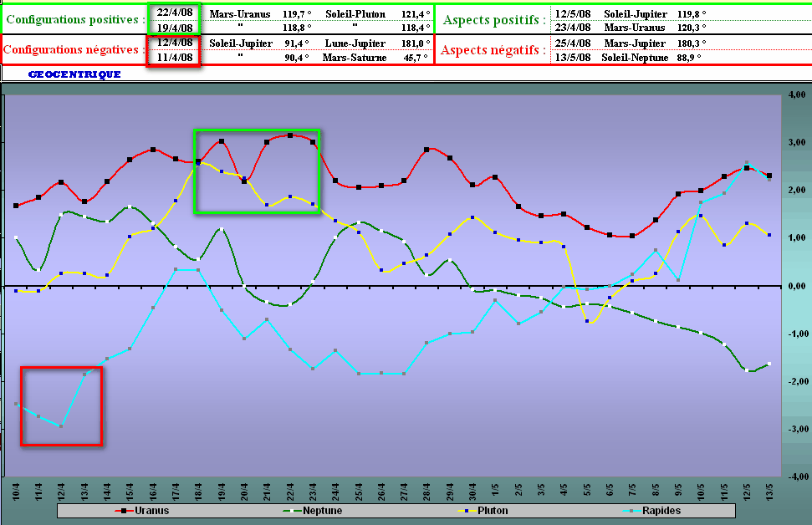Select the red highlighted box on the chart
The width and height of the screenshot is (812, 525).
[x=61, y=405]
